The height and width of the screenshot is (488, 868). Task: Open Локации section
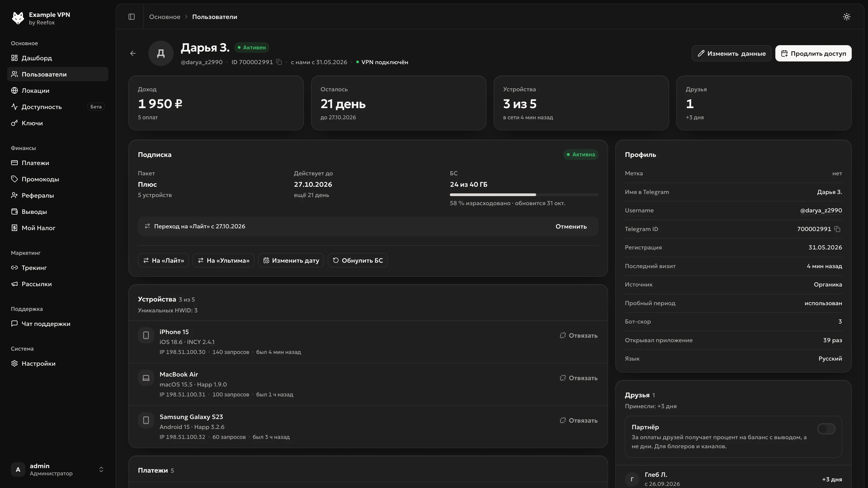(58, 91)
